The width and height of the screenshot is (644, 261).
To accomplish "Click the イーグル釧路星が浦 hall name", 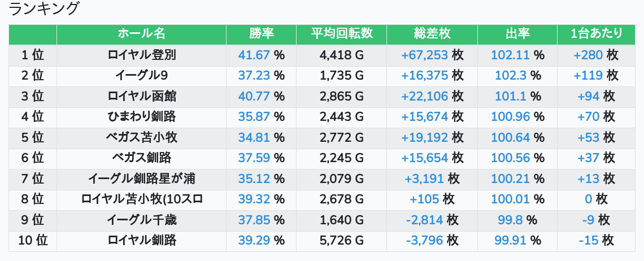I will click(x=141, y=179).
